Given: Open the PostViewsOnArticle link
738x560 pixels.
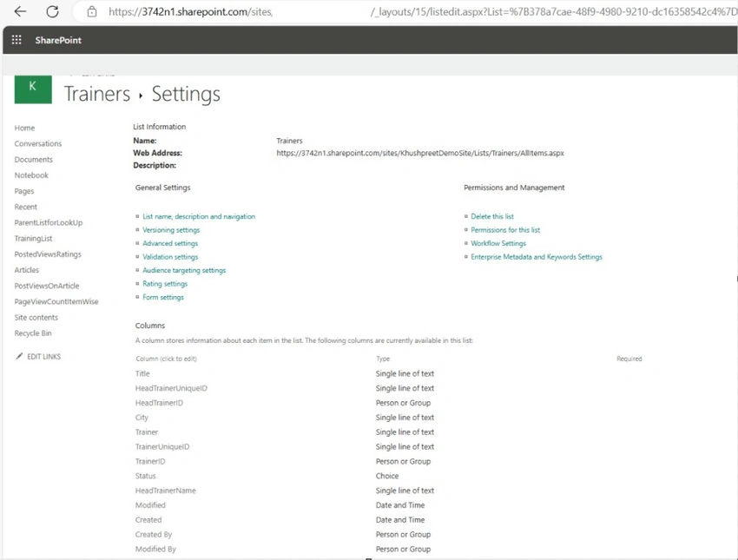Looking at the screenshot, I should tap(47, 286).
